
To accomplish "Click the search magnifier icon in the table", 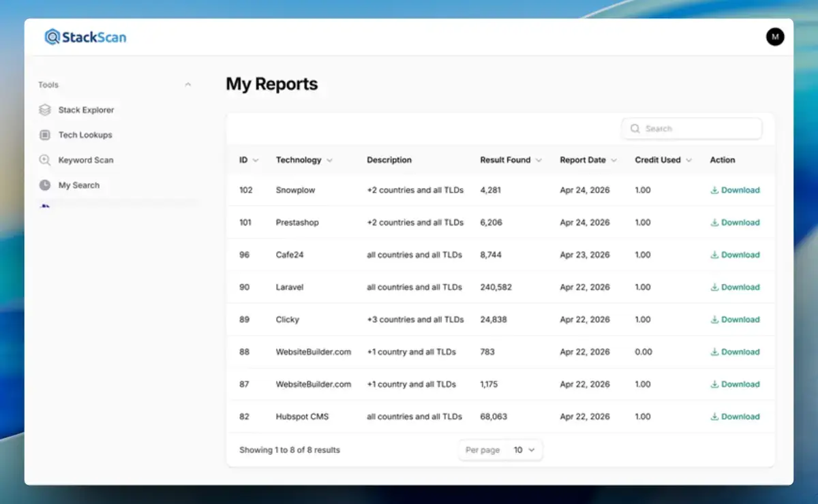I will 635,129.
